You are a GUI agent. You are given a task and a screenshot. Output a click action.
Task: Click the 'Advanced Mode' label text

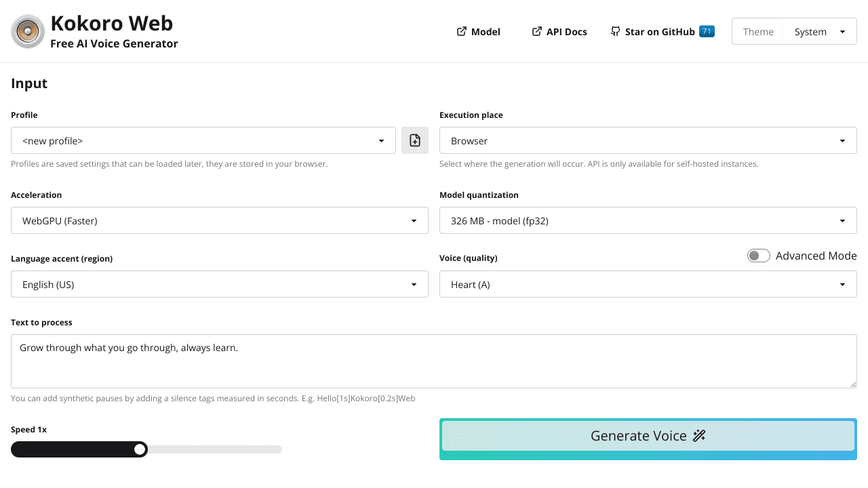(x=816, y=256)
